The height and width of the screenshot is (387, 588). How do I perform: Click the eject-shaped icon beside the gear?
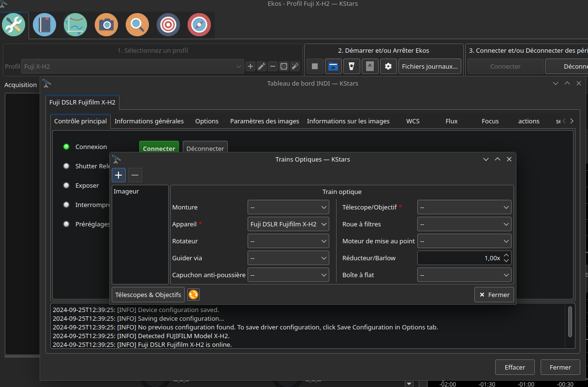pyautogui.click(x=370, y=66)
